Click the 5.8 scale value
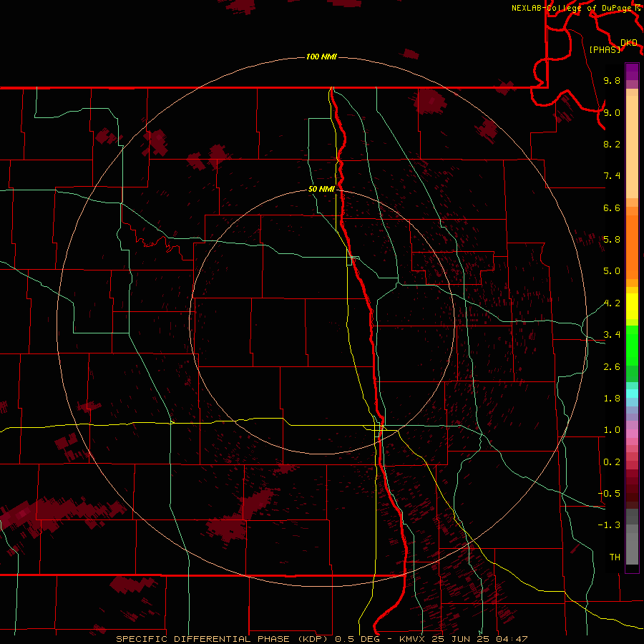This screenshot has height=644, width=644. tap(612, 240)
